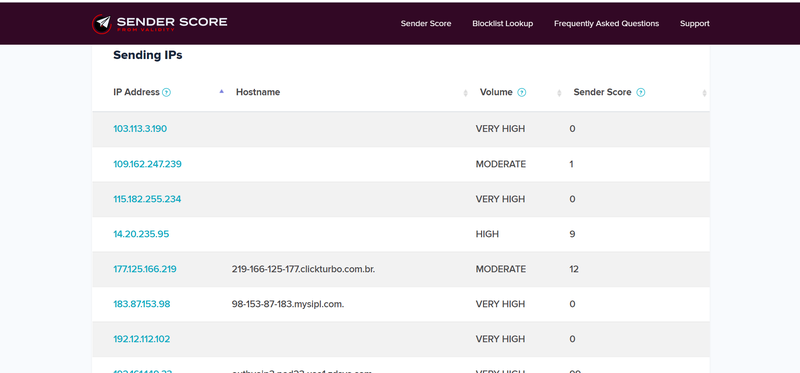Click the IP Address column header text
The image size is (800, 373).
click(136, 92)
